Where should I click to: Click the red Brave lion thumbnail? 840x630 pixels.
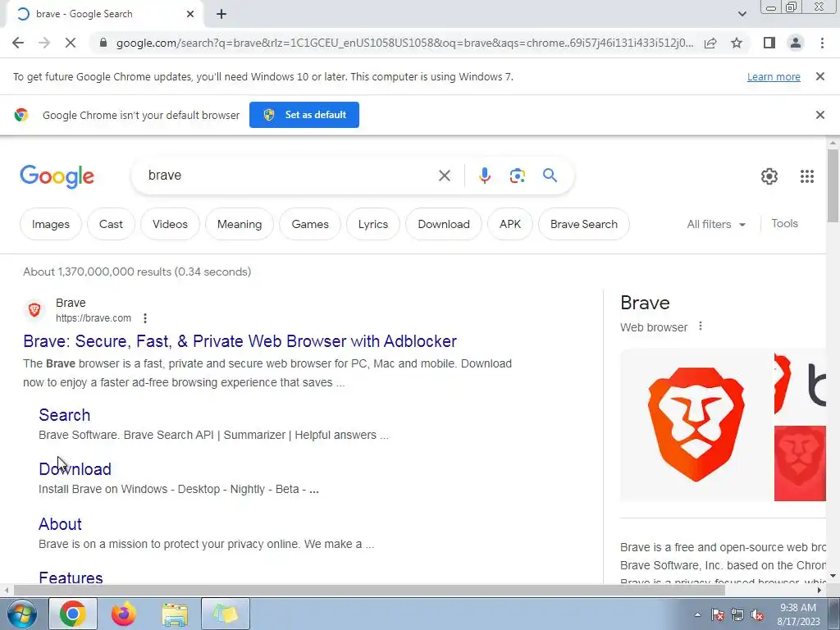800,463
